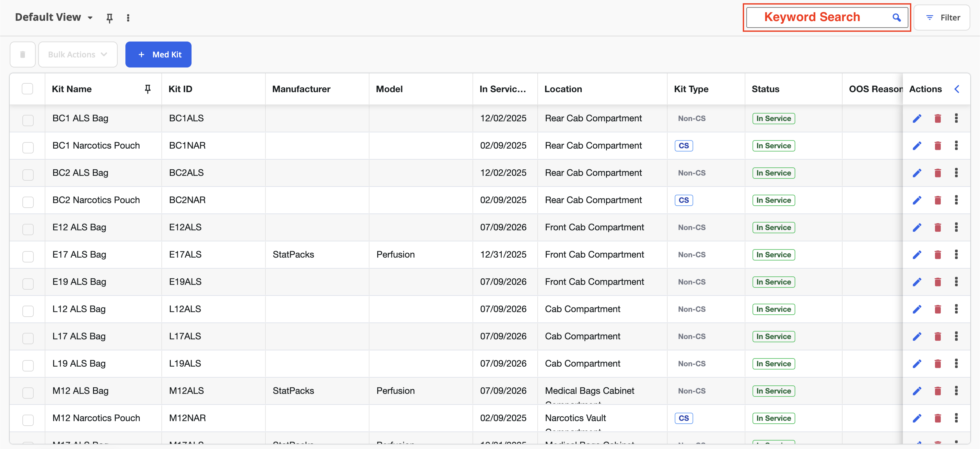Screen dimensions: 980x449
Task: Tick the E17 ALS Bag checkbox
Action: (x=28, y=257)
